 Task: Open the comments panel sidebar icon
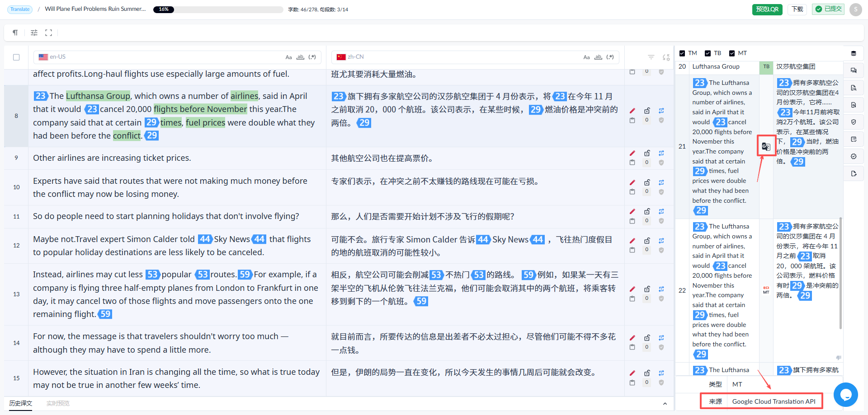(854, 70)
